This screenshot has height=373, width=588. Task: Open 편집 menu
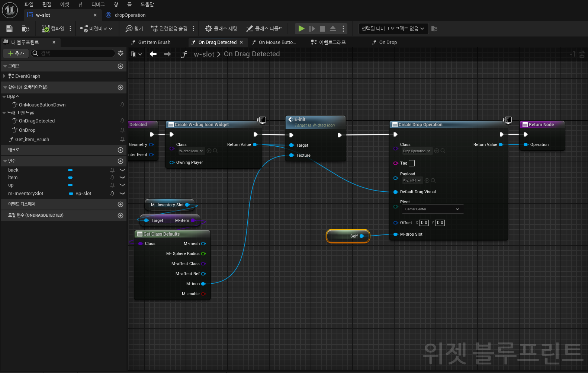[47, 4]
